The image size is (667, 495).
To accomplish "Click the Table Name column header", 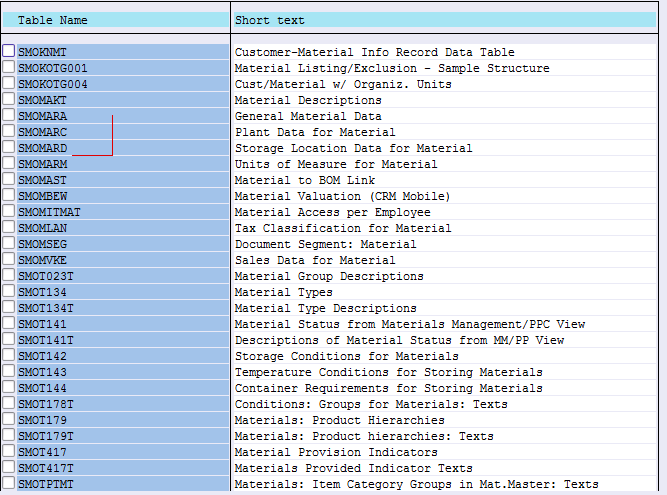I will pos(116,20).
